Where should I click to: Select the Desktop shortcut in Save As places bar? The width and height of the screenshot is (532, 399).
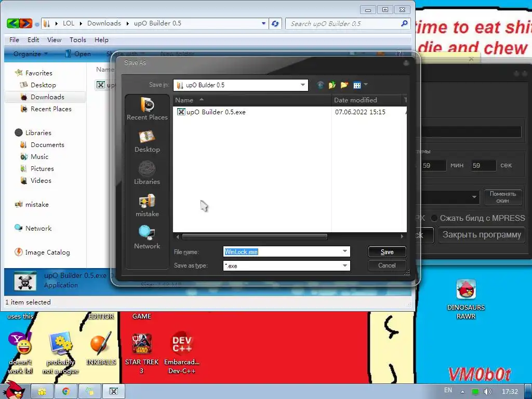pos(147,141)
